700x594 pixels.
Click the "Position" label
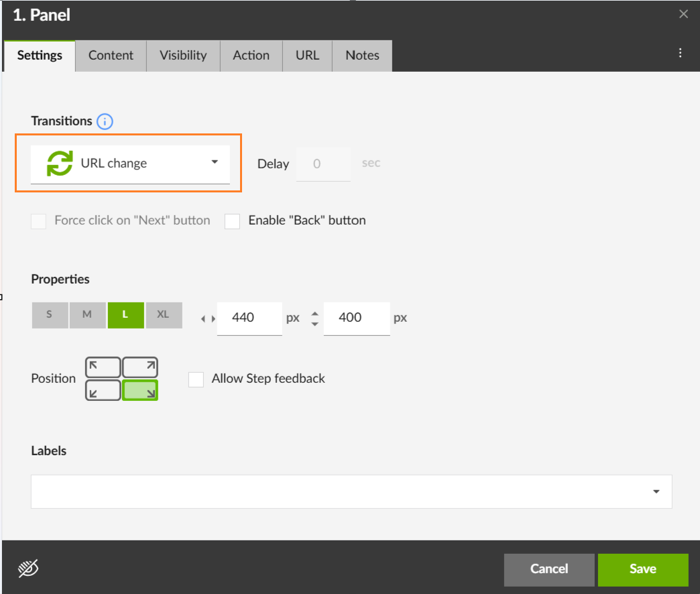pyautogui.click(x=53, y=378)
